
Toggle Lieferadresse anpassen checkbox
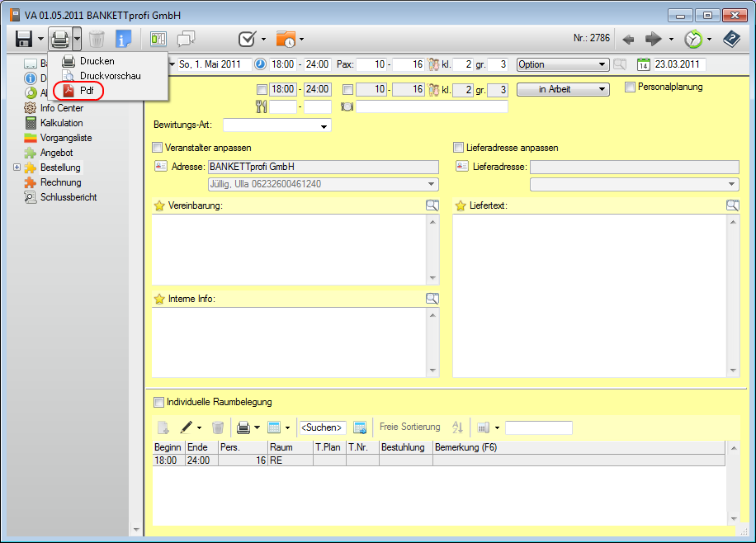pos(459,148)
